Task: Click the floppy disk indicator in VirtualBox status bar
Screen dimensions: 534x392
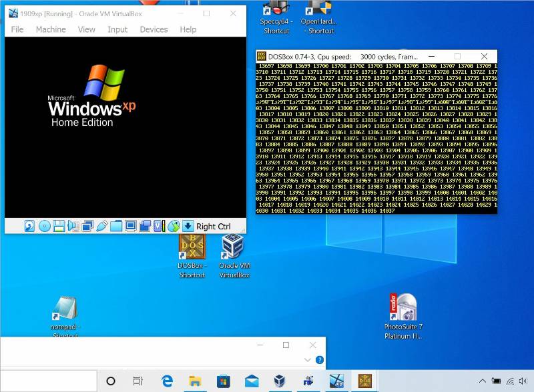Action: tap(59, 226)
